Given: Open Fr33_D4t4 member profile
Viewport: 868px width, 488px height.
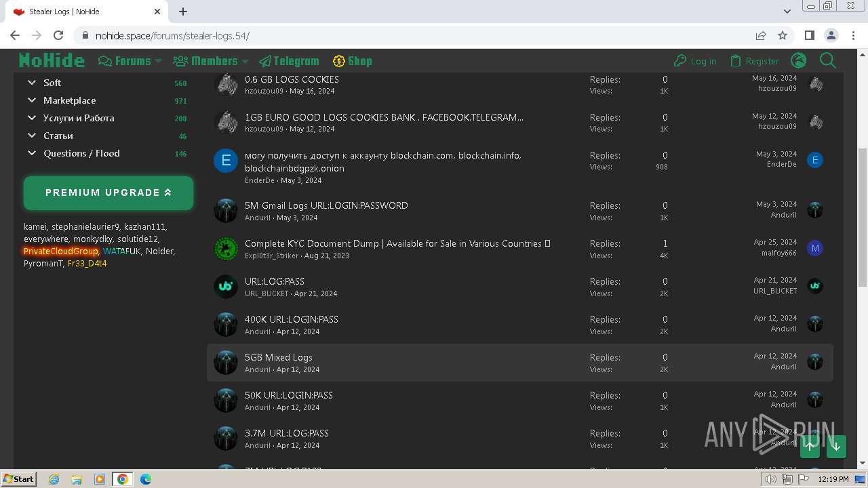Looking at the screenshot, I should point(87,264).
